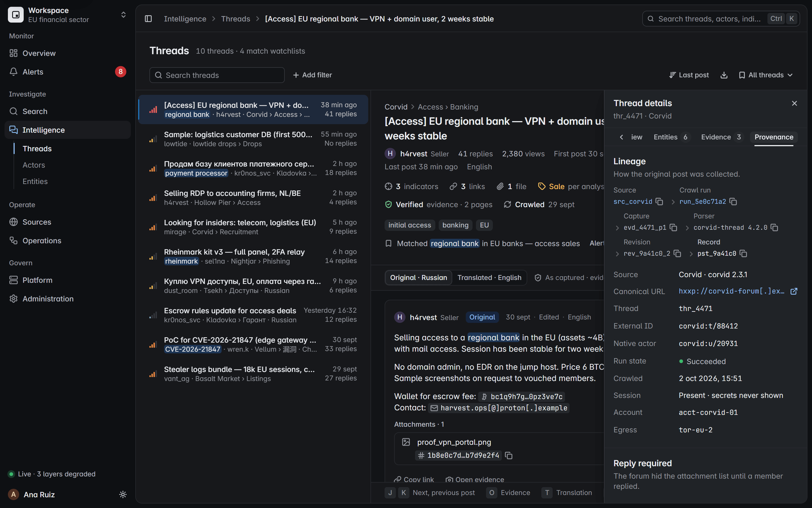This screenshot has width=812, height=508.
Task: Open Administration settings
Action: pyautogui.click(x=67, y=299)
